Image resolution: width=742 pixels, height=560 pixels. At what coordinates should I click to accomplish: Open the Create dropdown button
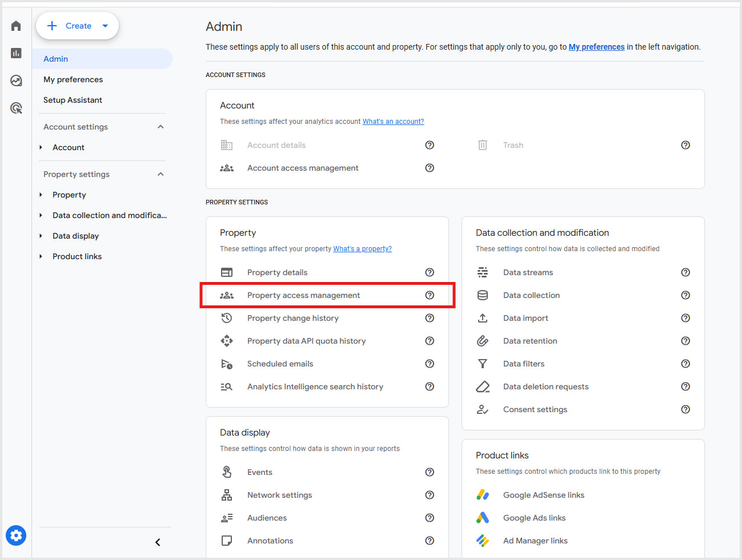pyautogui.click(x=78, y=26)
